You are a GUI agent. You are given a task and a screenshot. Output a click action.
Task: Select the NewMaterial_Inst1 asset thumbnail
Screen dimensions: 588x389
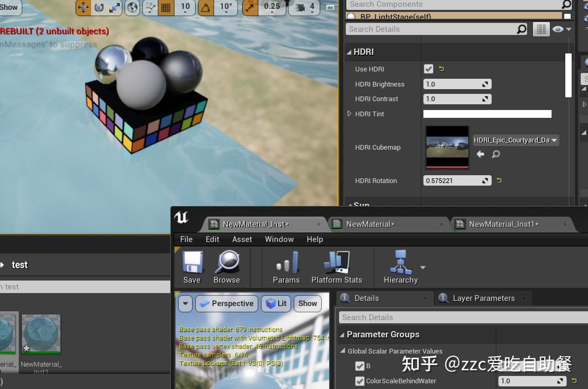point(41,334)
